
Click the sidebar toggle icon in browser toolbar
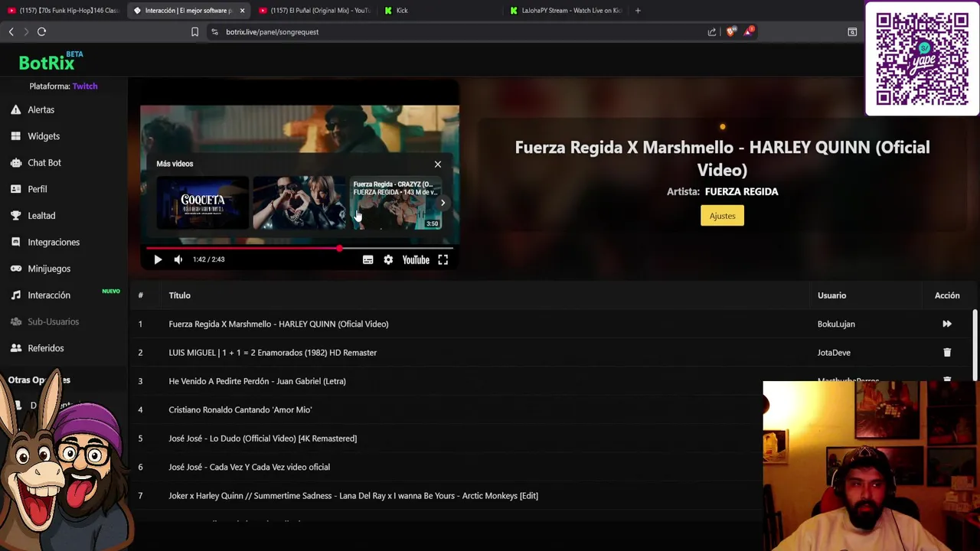852,32
